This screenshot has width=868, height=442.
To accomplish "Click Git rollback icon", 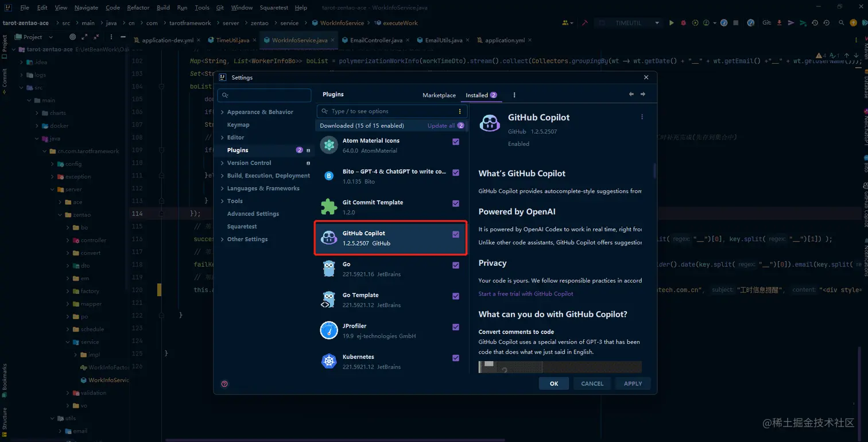I will coord(826,23).
